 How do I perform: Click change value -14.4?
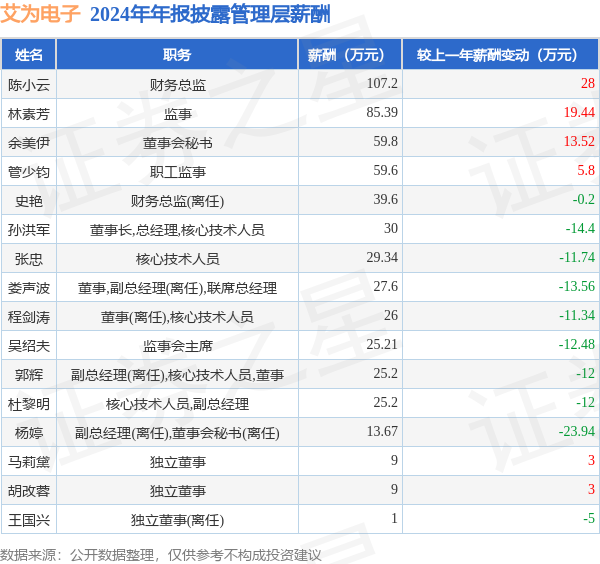coord(580,228)
